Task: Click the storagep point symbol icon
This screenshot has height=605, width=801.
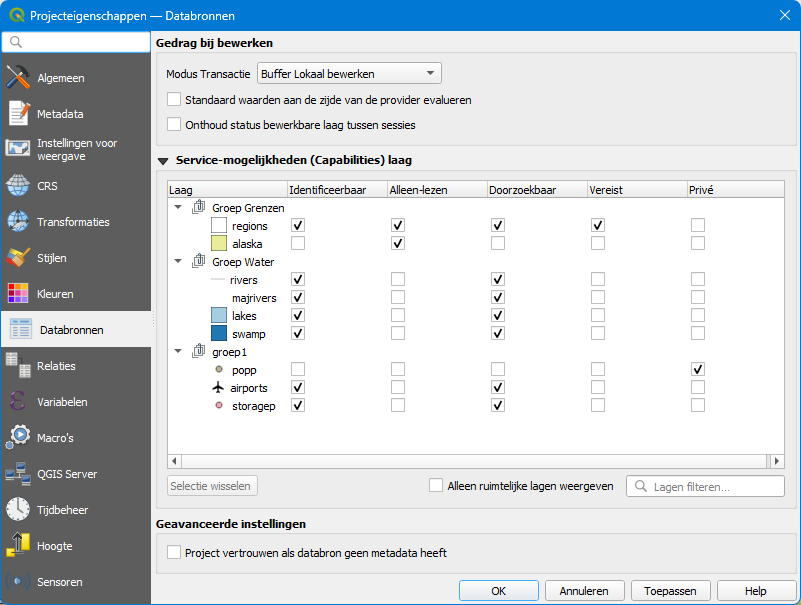Action: (219, 405)
